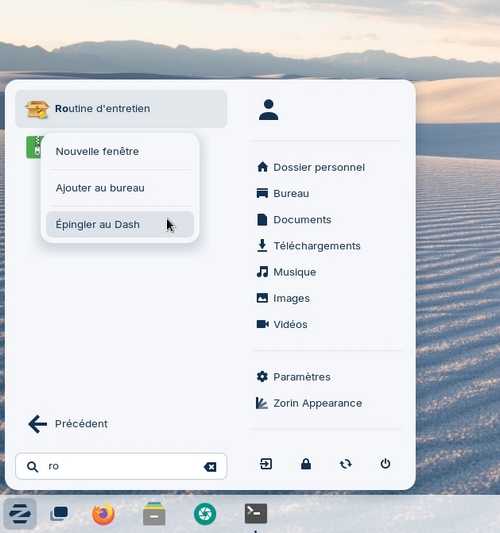Click the lock screen icon

tap(306, 464)
